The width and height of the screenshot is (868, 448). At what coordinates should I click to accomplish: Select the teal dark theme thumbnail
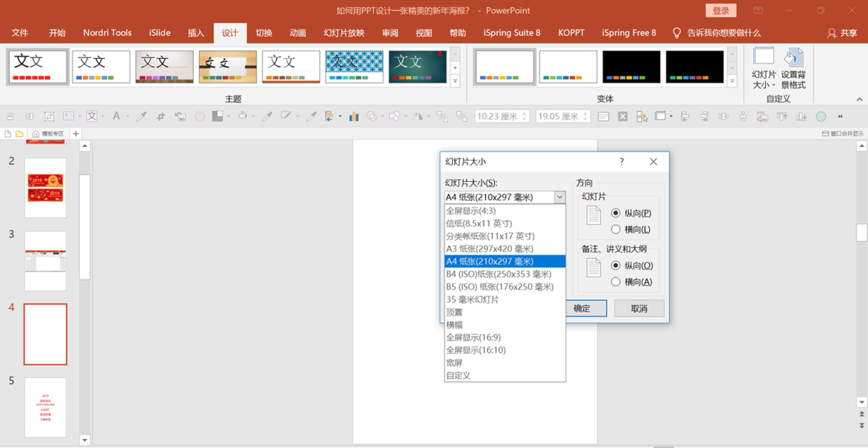pyautogui.click(x=418, y=66)
